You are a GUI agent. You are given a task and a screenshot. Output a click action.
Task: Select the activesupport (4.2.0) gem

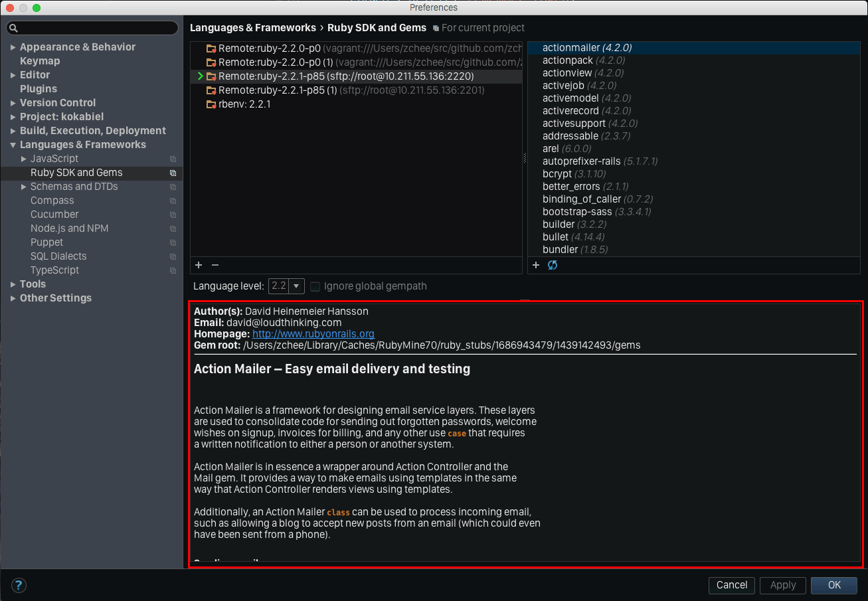point(694,124)
